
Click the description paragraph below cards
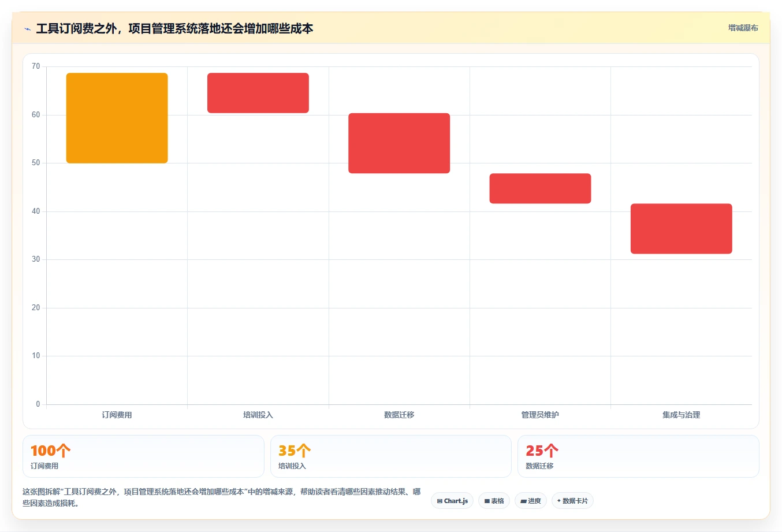tap(222, 497)
